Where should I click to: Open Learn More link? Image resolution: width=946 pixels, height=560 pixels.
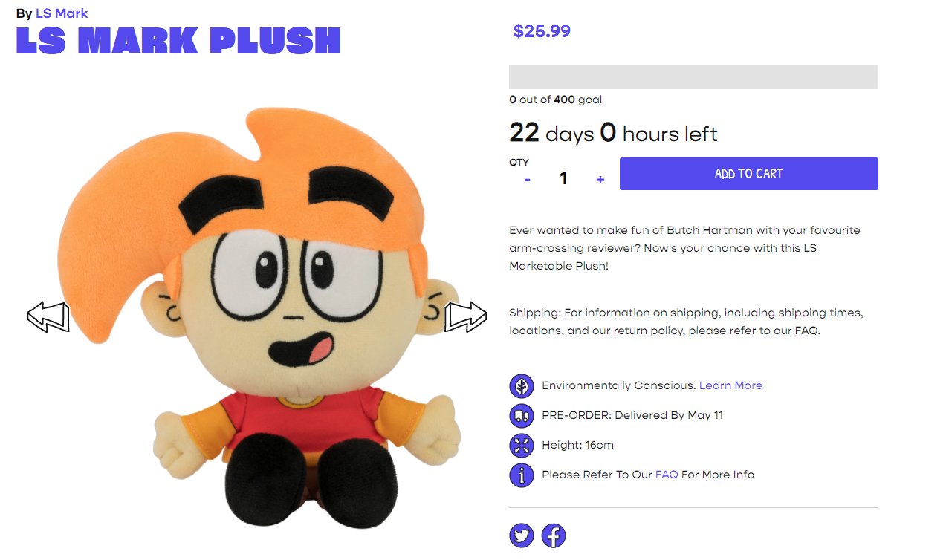tap(730, 385)
